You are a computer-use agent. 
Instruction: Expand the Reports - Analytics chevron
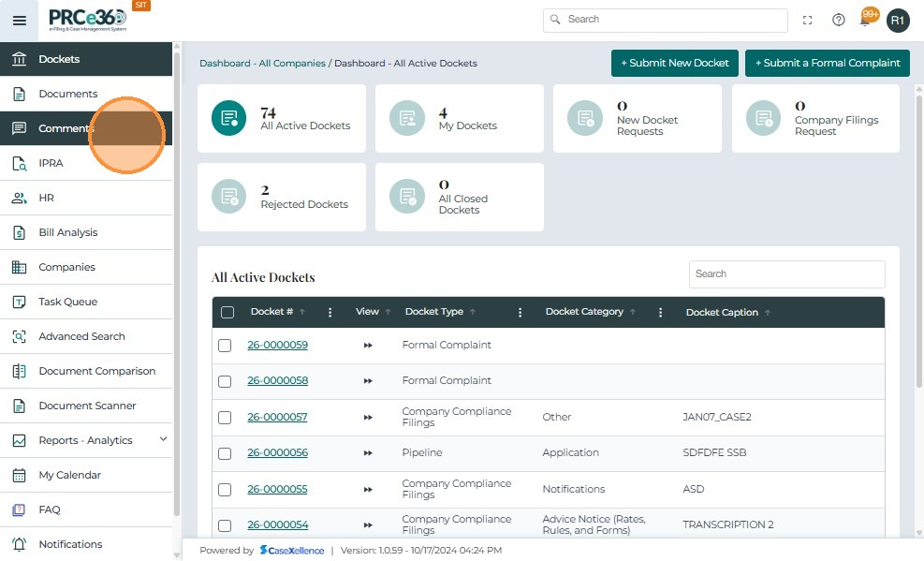164,439
